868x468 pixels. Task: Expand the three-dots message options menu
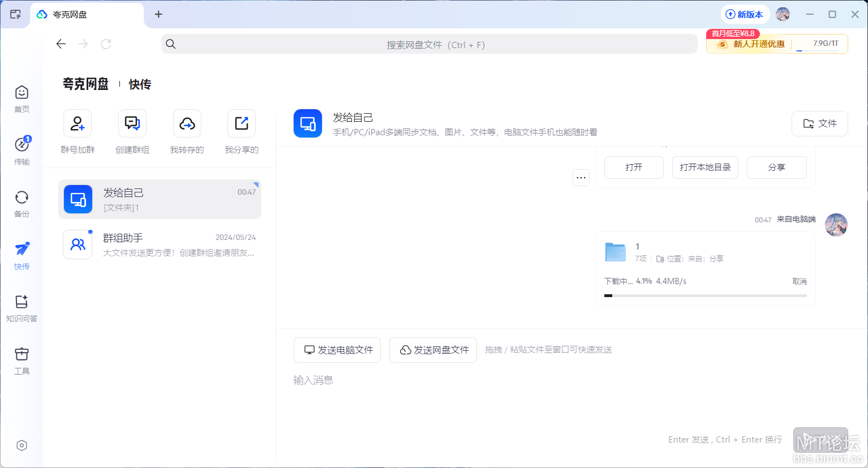(x=581, y=178)
